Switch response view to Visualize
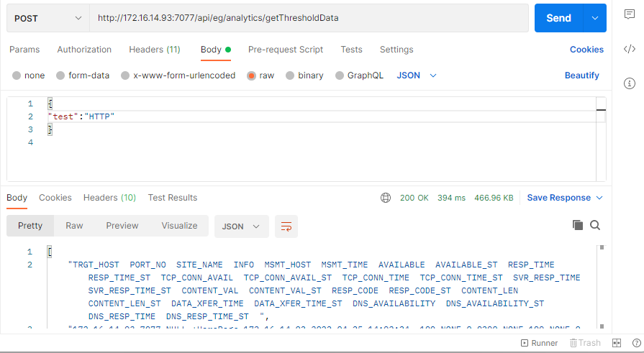The height and width of the screenshot is (353, 644). [x=179, y=226]
